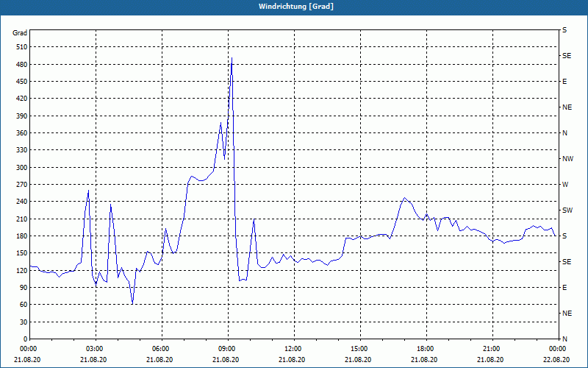Click the 21.08.20 date under 12:00

[292, 360]
